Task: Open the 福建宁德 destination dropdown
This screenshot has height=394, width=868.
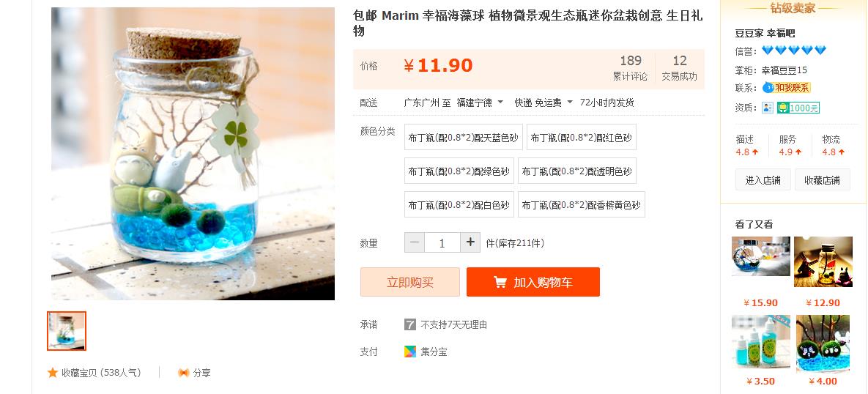Action: tap(480, 103)
